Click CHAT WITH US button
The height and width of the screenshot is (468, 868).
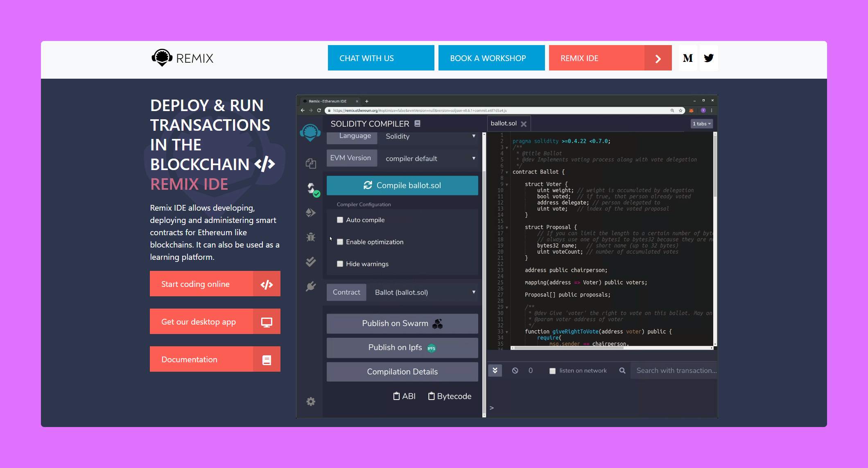pyautogui.click(x=381, y=58)
